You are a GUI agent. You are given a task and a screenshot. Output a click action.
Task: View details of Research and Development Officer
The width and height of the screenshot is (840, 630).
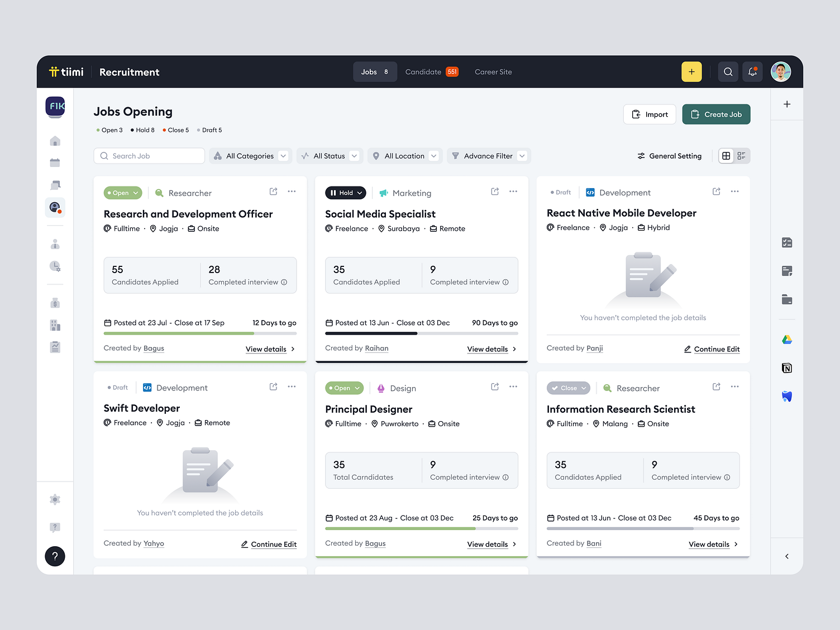(x=267, y=349)
